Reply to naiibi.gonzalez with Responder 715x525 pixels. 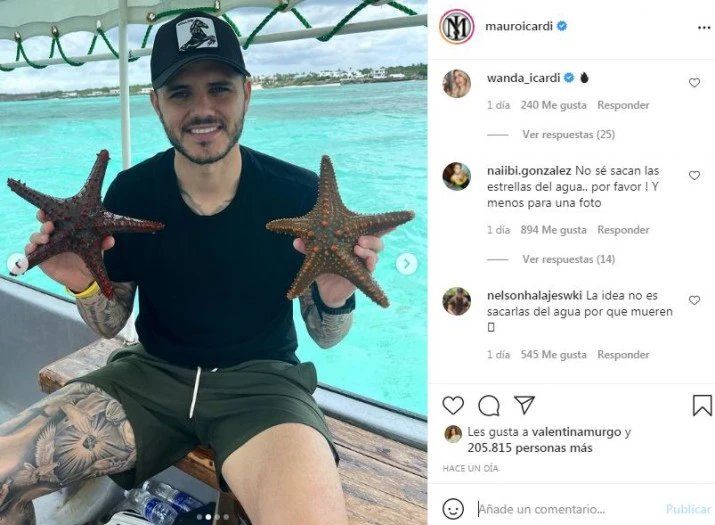(623, 230)
